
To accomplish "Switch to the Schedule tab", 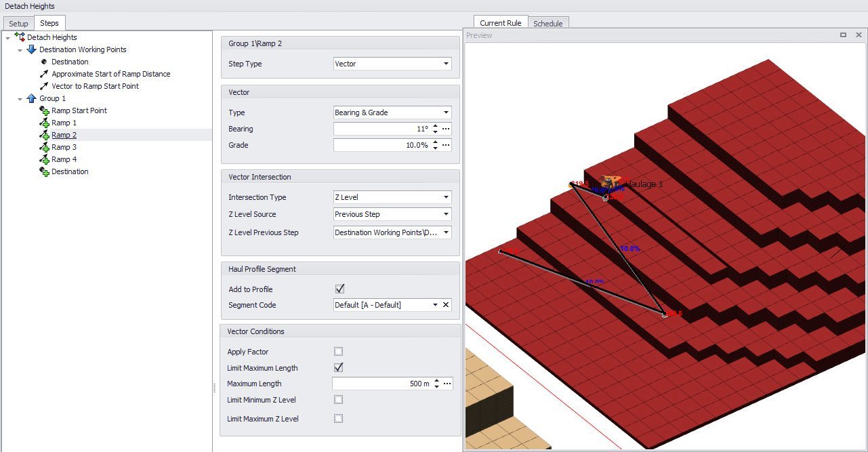I will point(547,24).
